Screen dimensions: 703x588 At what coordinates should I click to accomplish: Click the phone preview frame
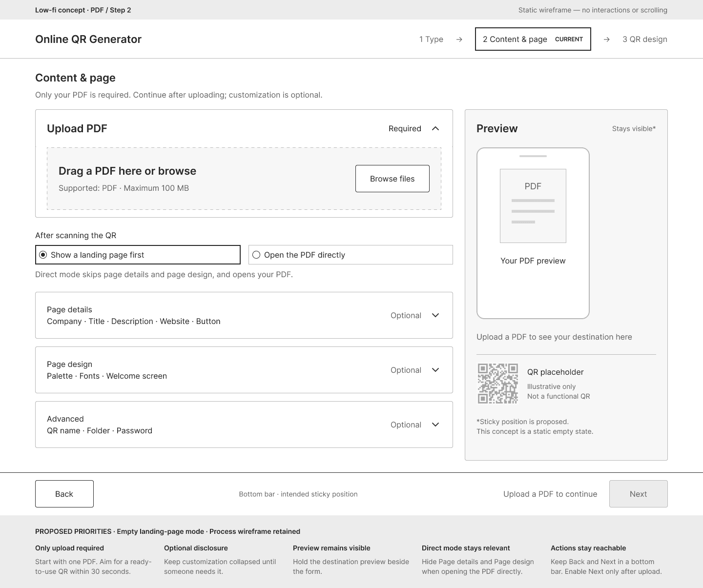[533, 233]
